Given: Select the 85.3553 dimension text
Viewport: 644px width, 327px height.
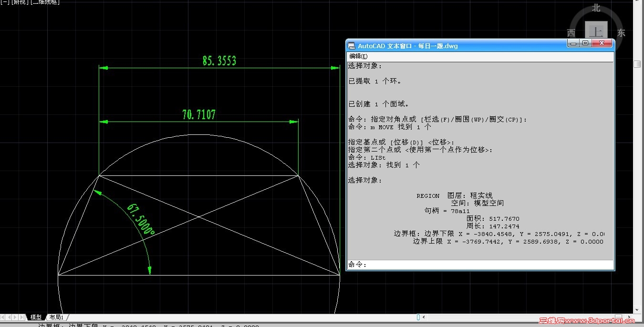Looking at the screenshot, I should (x=219, y=61).
